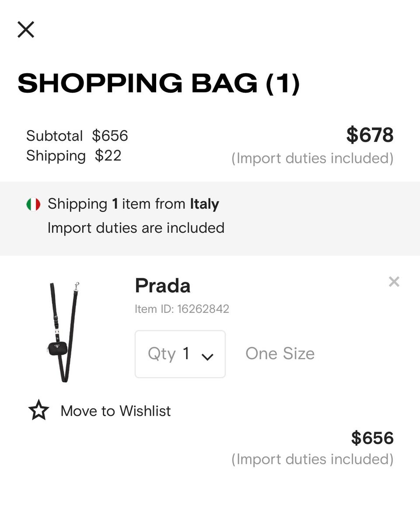Click the Item ID 16262842 text
The width and height of the screenshot is (420, 505).
[x=182, y=309]
